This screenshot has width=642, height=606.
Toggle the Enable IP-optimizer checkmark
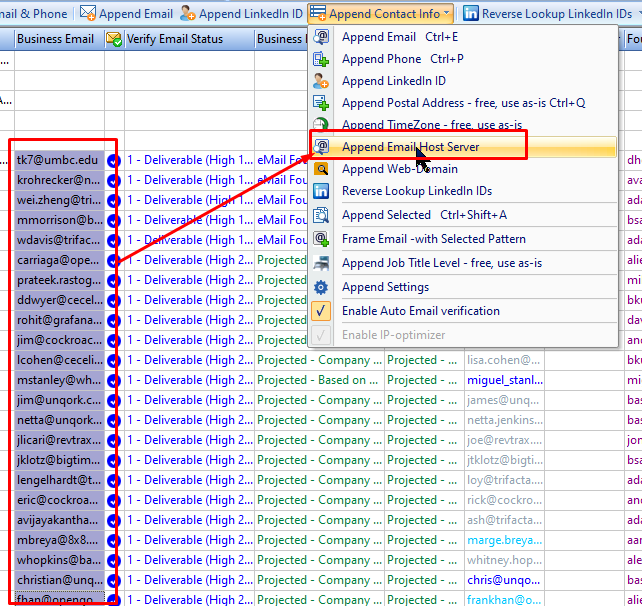pos(321,335)
